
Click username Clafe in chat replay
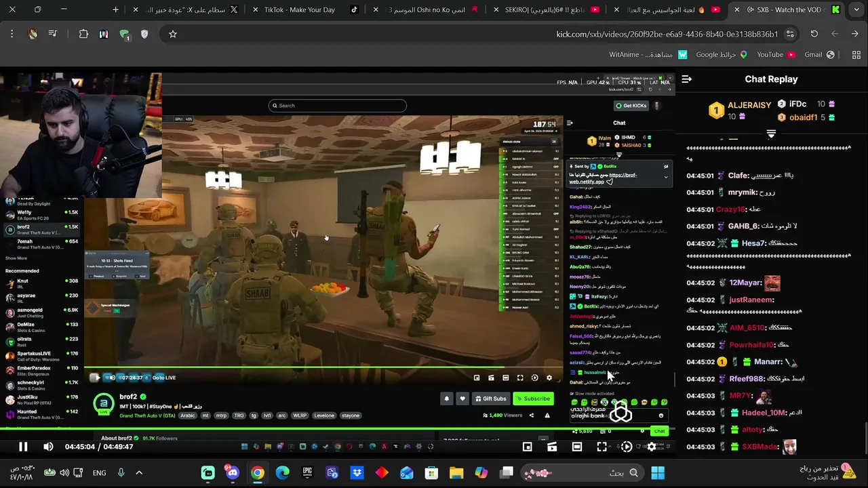[738, 176]
